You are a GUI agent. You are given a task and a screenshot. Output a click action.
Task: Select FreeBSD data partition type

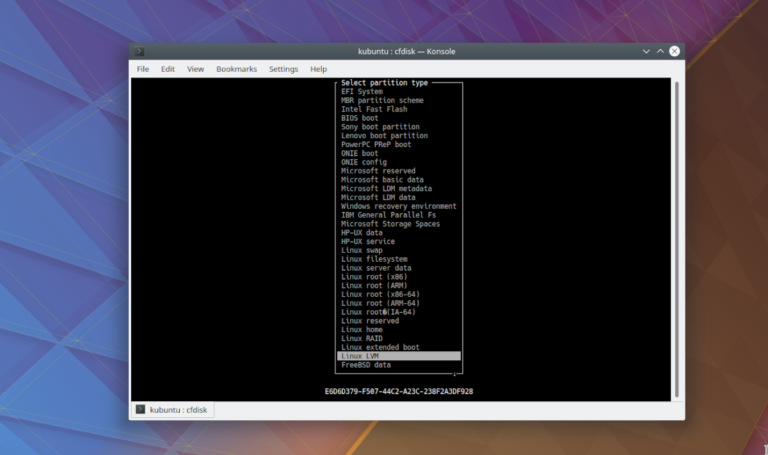point(366,365)
